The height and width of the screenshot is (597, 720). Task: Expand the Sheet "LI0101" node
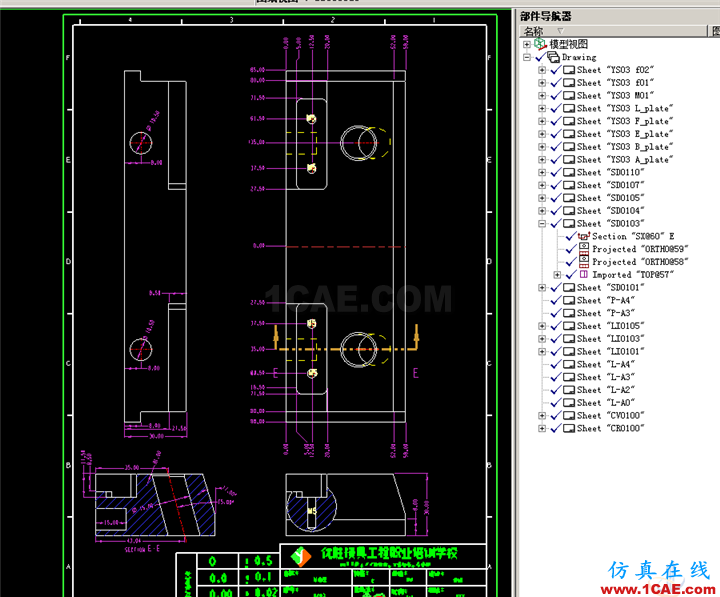pos(542,352)
